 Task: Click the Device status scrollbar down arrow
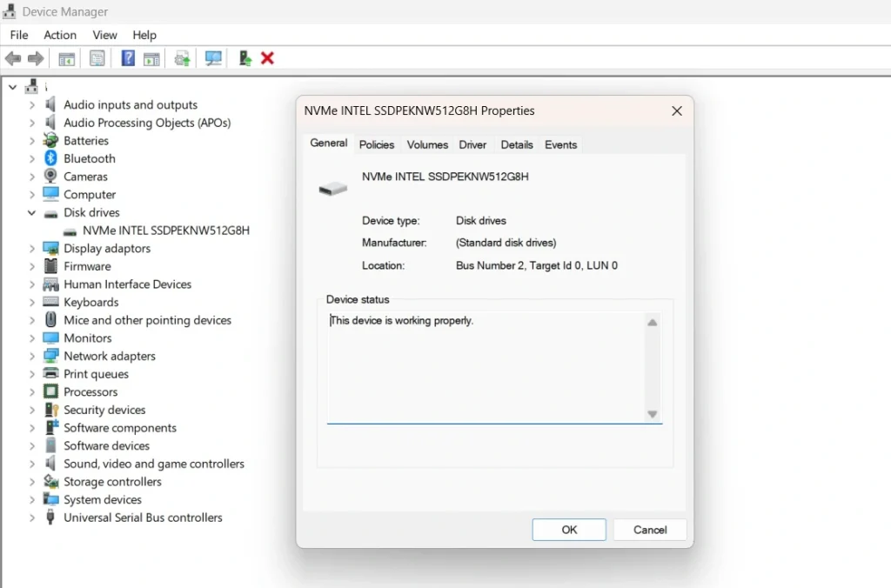tap(652, 416)
